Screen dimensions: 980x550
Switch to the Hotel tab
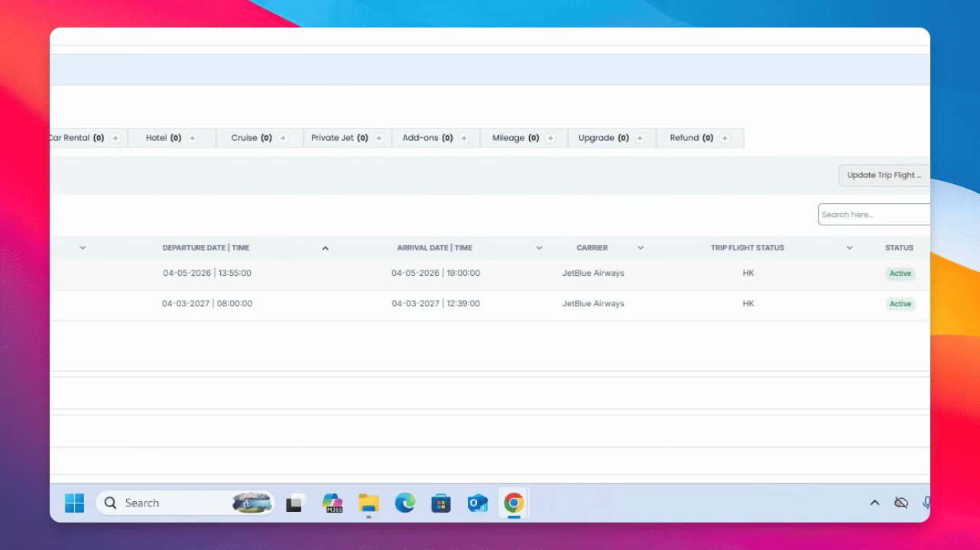(x=172, y=138)
